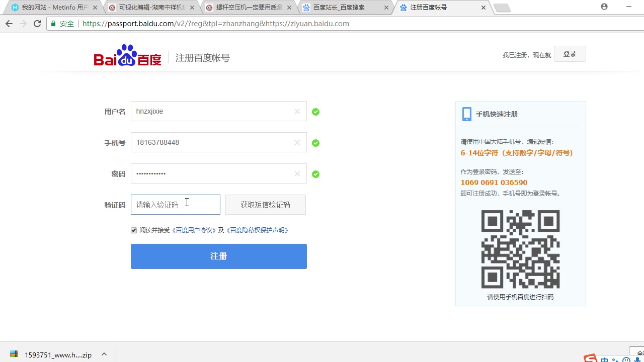Click the browser forward arrow

pyautogui.click(x=23, y=24)
